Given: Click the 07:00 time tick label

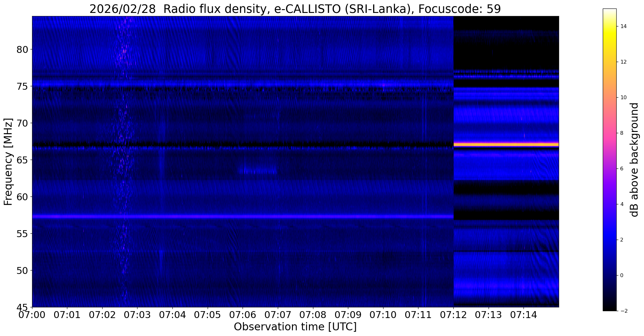Looking at the screenshot, I should [x=32, y=315].
